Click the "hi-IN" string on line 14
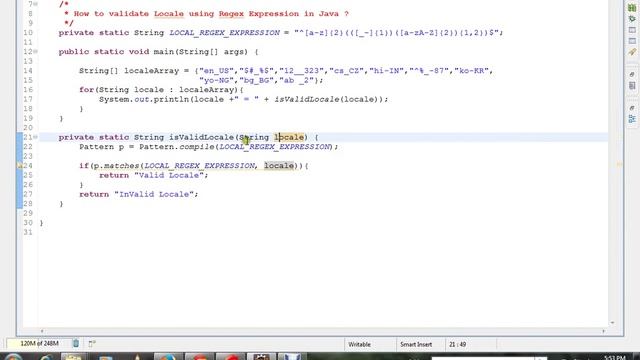This screenshot has height=360, width=640. click(x=386, y=71)
